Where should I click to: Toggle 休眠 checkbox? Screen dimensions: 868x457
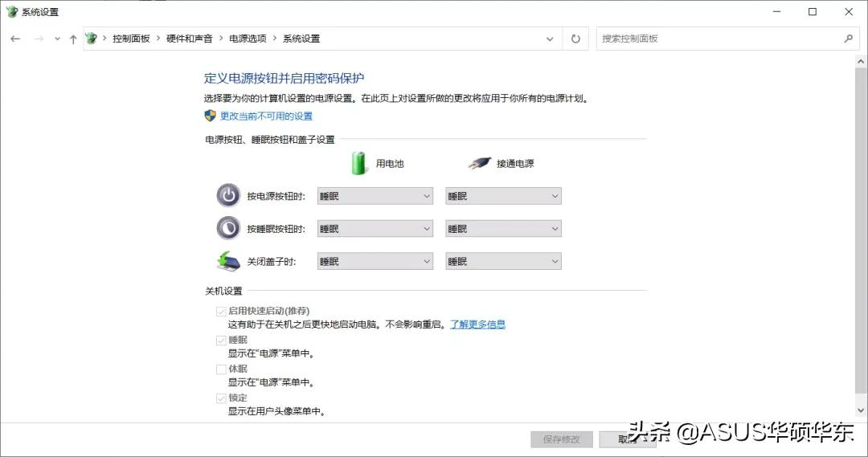pyautogui.click(x=221, y=369)
